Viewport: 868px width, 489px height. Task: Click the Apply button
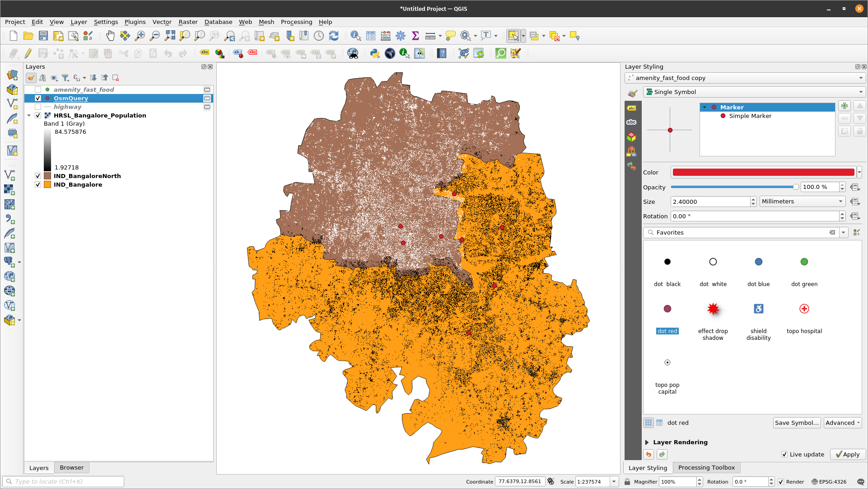(x=848, y=455)
